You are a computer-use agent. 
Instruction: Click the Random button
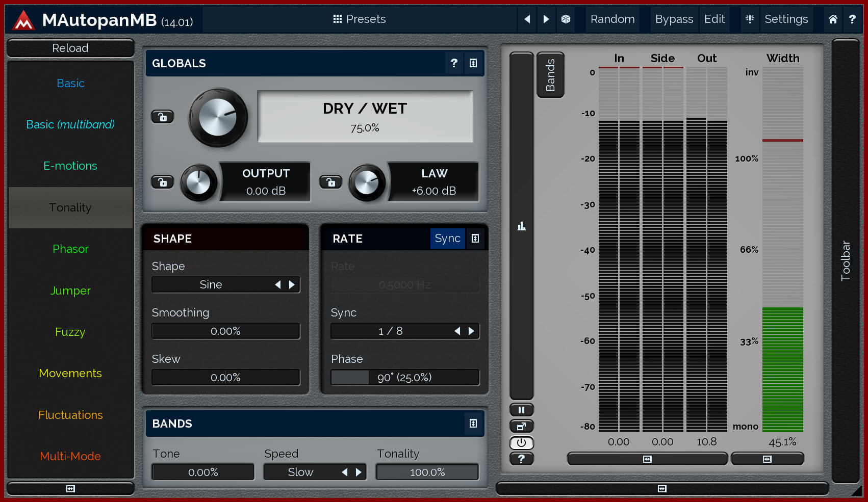612,19
